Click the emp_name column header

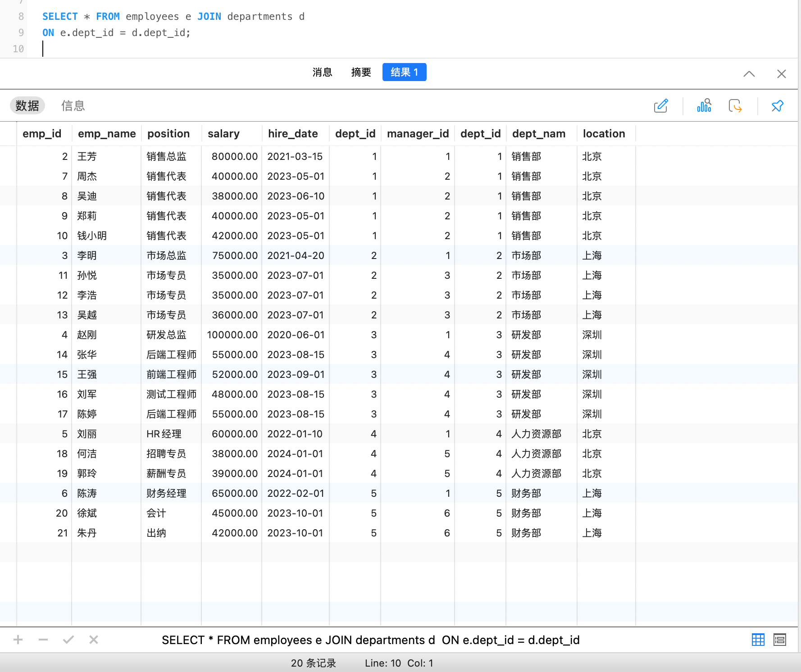pyautogui.click(x=107, y=134)
